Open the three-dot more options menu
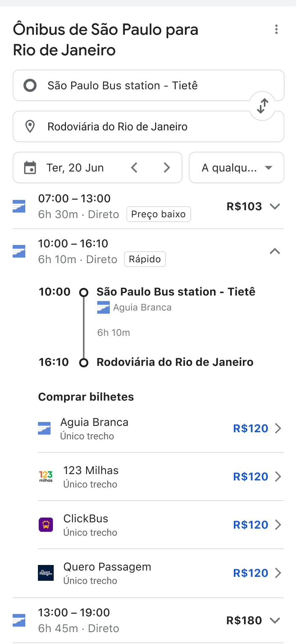The height and width of the screenshot is (644, 297). point(276,30)
